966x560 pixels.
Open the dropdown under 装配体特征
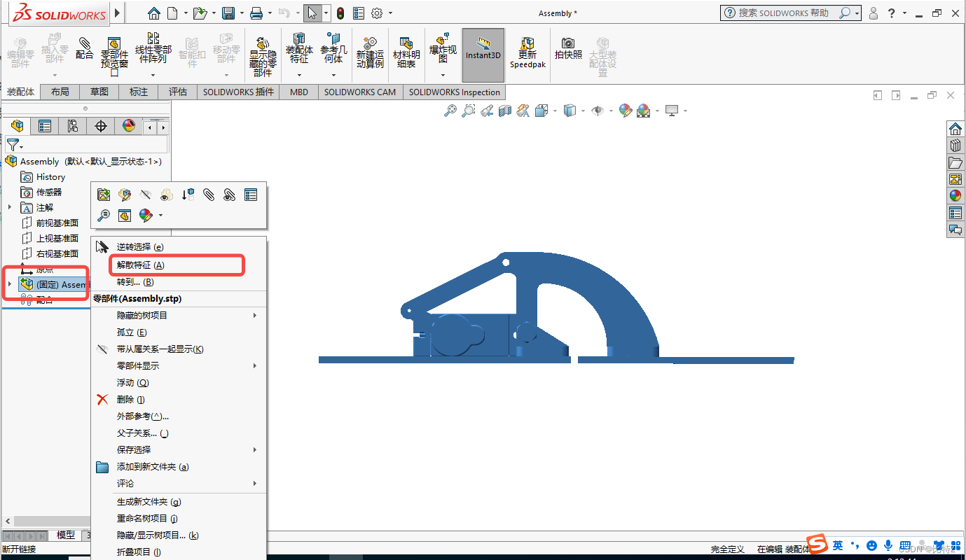click(x=299, y=75)
